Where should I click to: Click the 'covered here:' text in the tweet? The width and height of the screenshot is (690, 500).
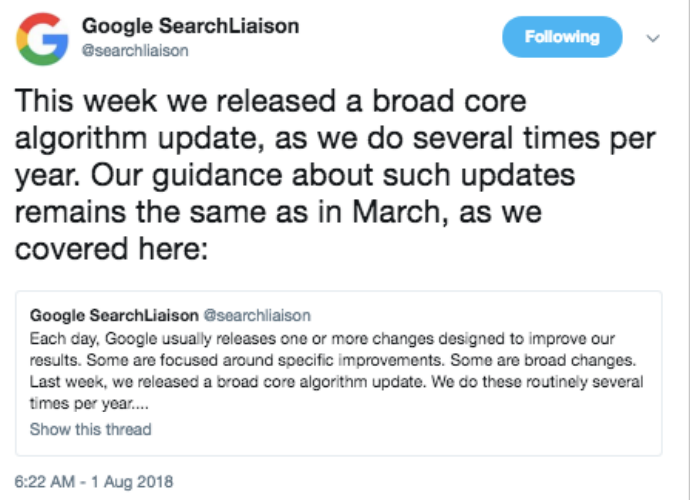(x=111, y=249)
